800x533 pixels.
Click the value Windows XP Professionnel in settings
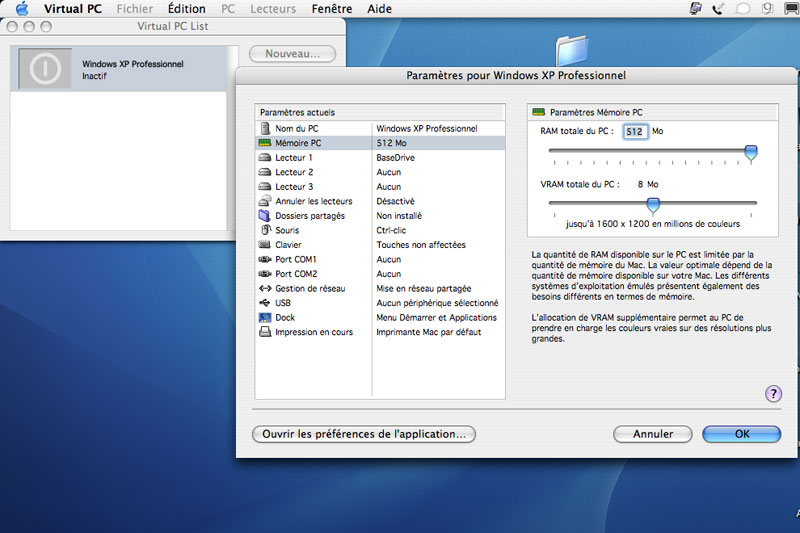pyautogui.click(x=427, y=129)
